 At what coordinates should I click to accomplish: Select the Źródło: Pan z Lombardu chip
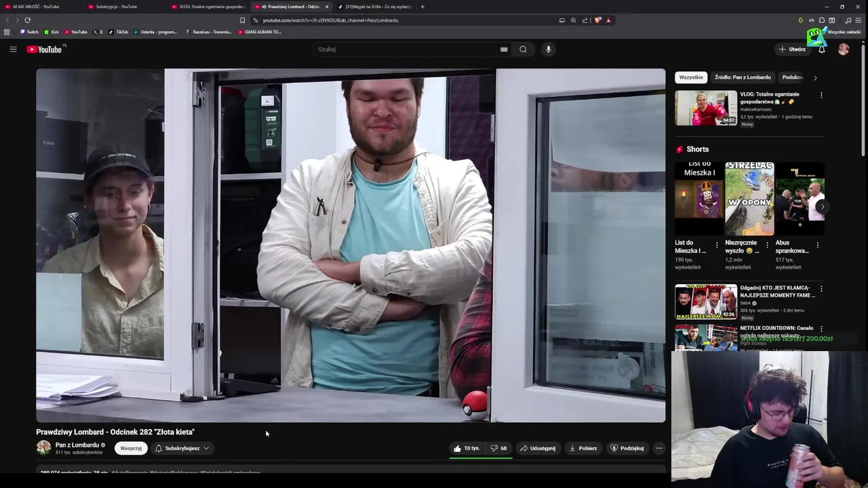click(743, 77)
